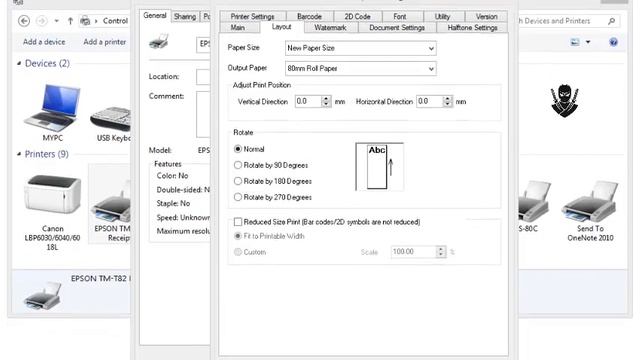Select the Layout tab
Viewport: 640px width, 360px height.
pos(281,27)
